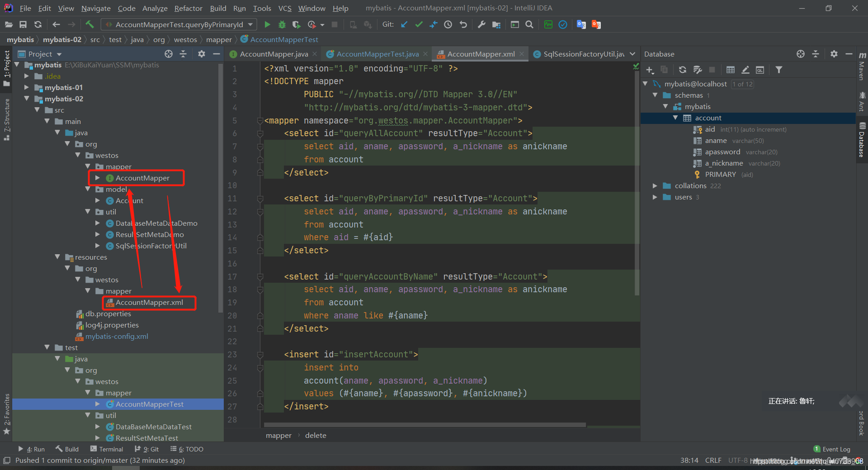Screen dimensions: 868x470
Task: Open settings with the wrench icon
Action: pyautogui.click(x=481, y=24)
